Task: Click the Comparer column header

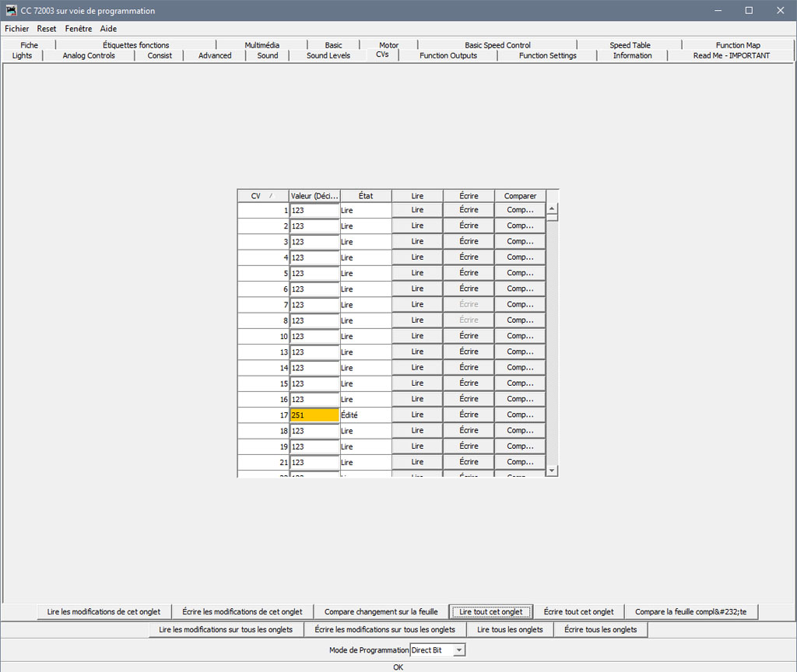Action: point(520,196)
